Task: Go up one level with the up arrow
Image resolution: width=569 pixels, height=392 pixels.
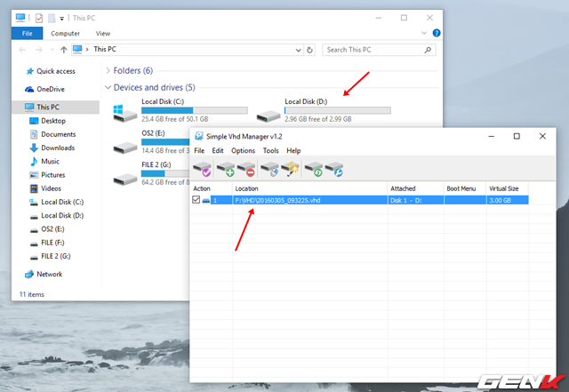Action: (x=64, y=50)
